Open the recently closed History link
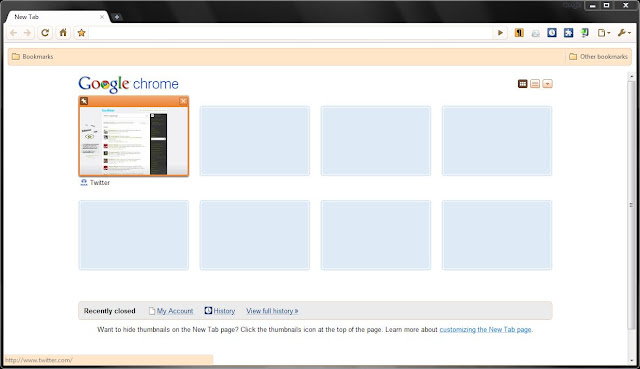 point(224,311)
